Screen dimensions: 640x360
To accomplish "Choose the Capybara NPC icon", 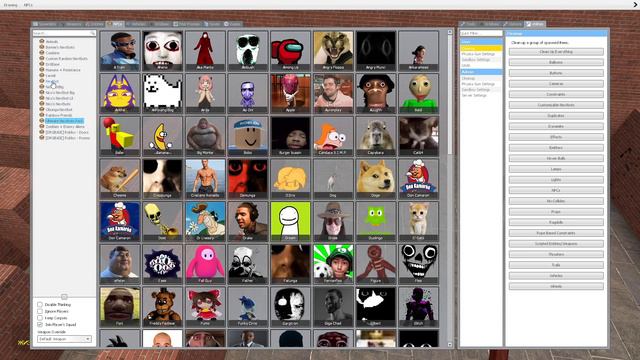I will coord(376,136).
